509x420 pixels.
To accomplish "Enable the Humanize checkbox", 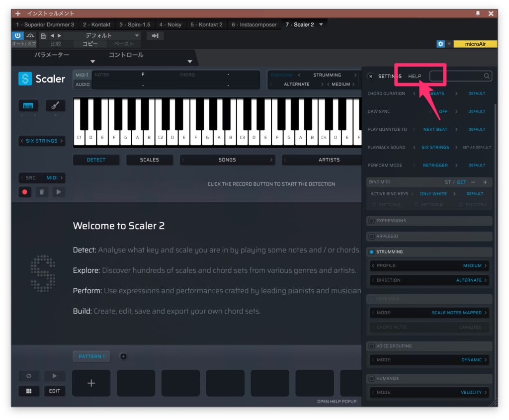I will coord(371,379).
